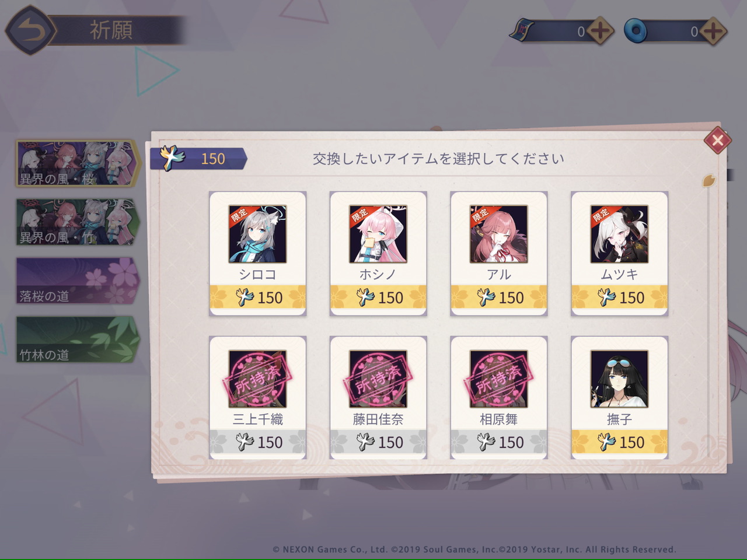Select the ホシノ character portrait
This screenshot has height=560, width=747.
378,234
